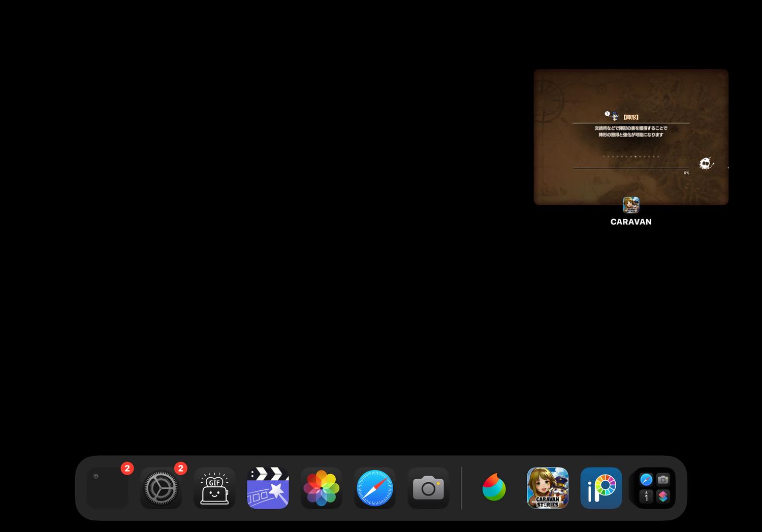This screenshot has width=762, height=532.
Task: Tap the small Shortcuts icon in App Library
Action: tap(663, 496)
